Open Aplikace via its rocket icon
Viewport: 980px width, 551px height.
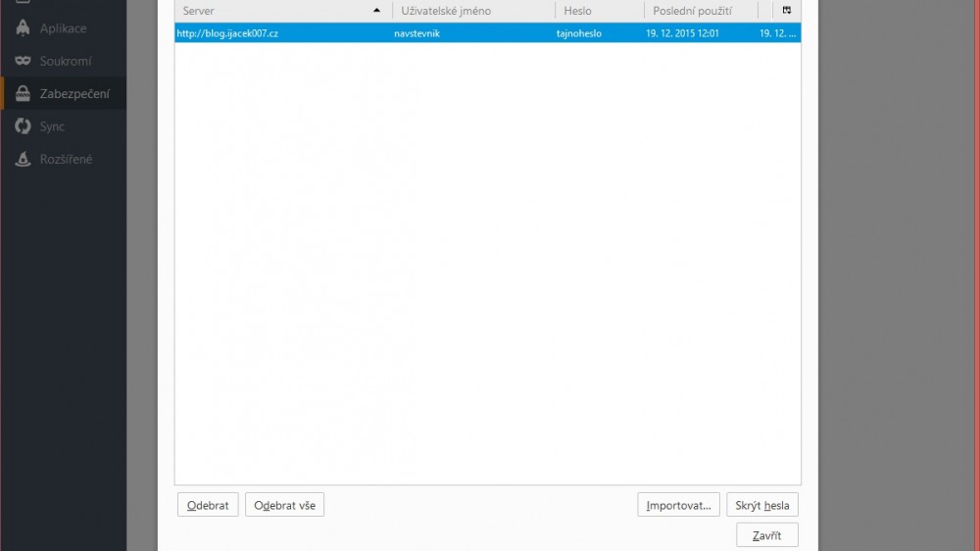tap(23, 28)
